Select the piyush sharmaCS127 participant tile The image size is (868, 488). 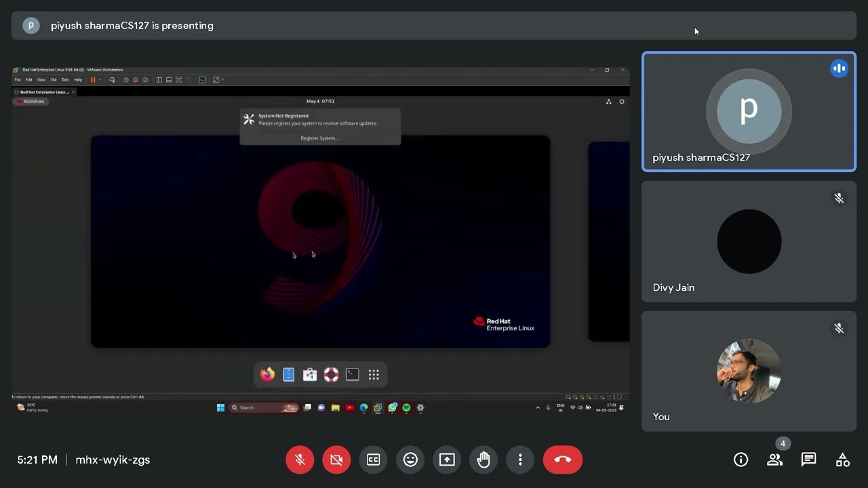pyautogui.click(x=749, y=112)
